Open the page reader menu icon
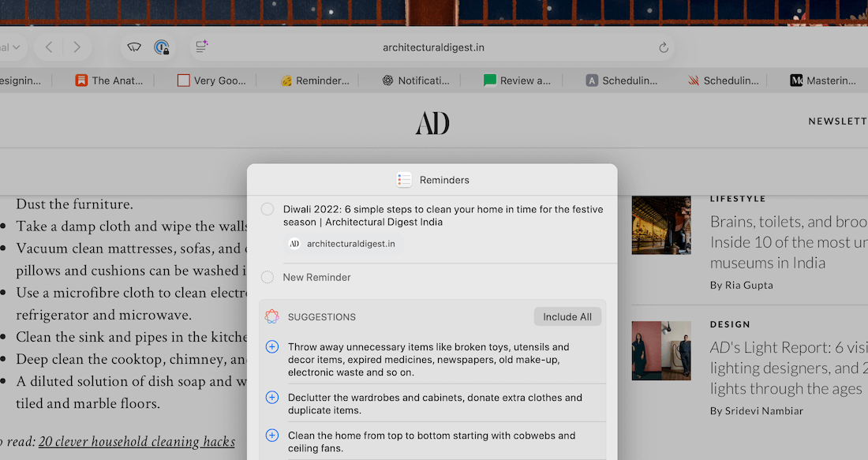 click(x=201, y=47)
